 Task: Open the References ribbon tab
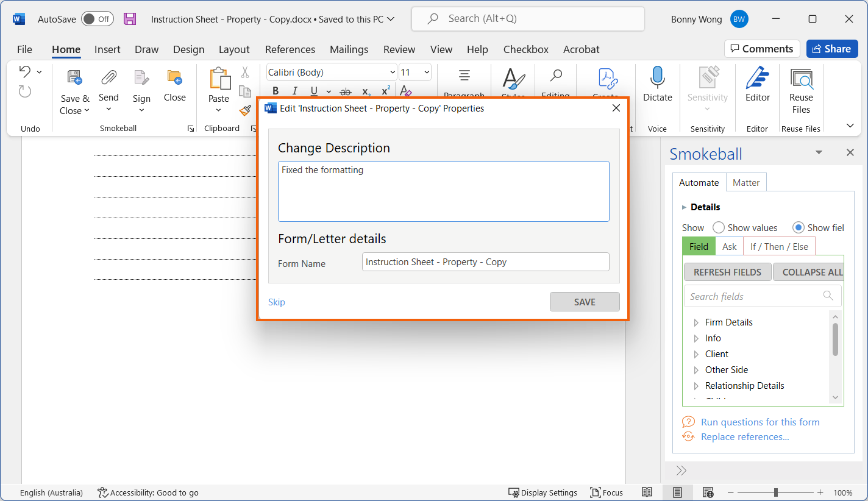pos(290,49)
